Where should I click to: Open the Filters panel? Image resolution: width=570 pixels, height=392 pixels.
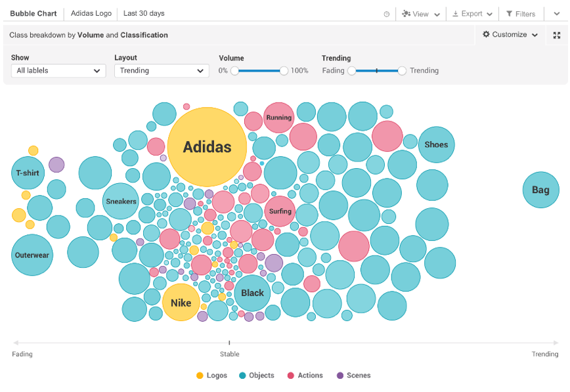[x=521, y=14]
